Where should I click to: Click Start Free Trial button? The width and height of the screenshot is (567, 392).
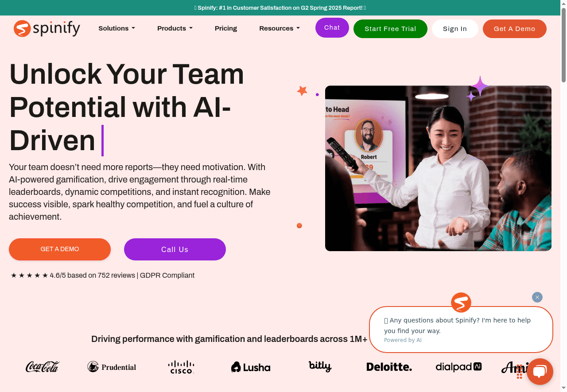click(x=390, y=29)
